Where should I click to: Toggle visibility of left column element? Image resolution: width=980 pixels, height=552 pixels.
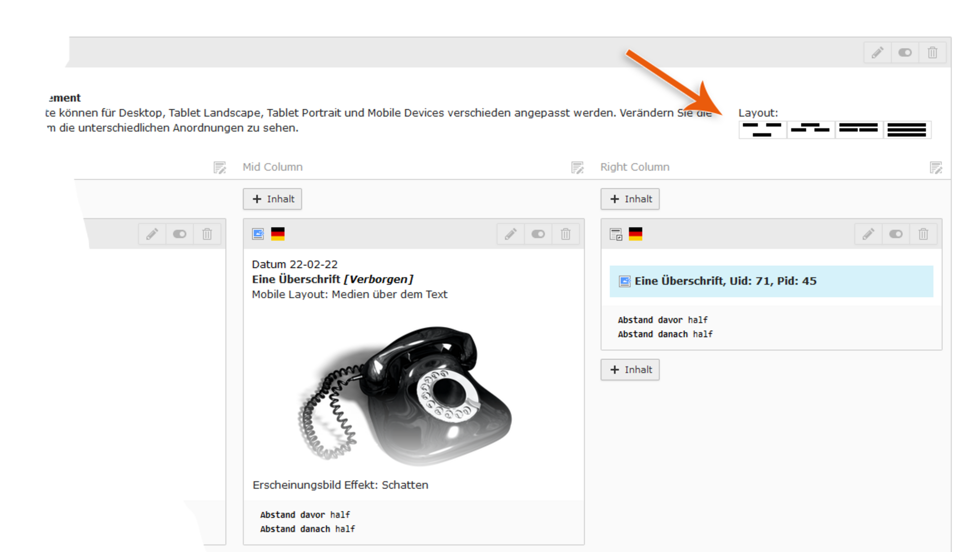click(x=180, y=234)
